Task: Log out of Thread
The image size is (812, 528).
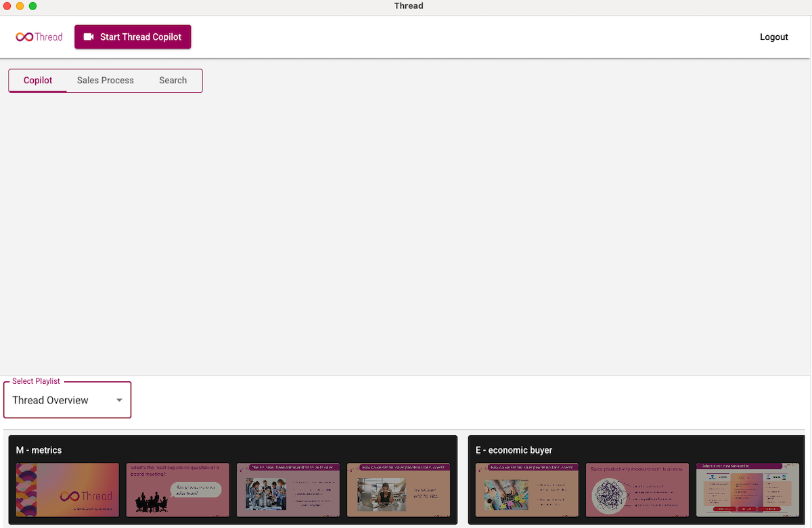Action: coord(773,37)
